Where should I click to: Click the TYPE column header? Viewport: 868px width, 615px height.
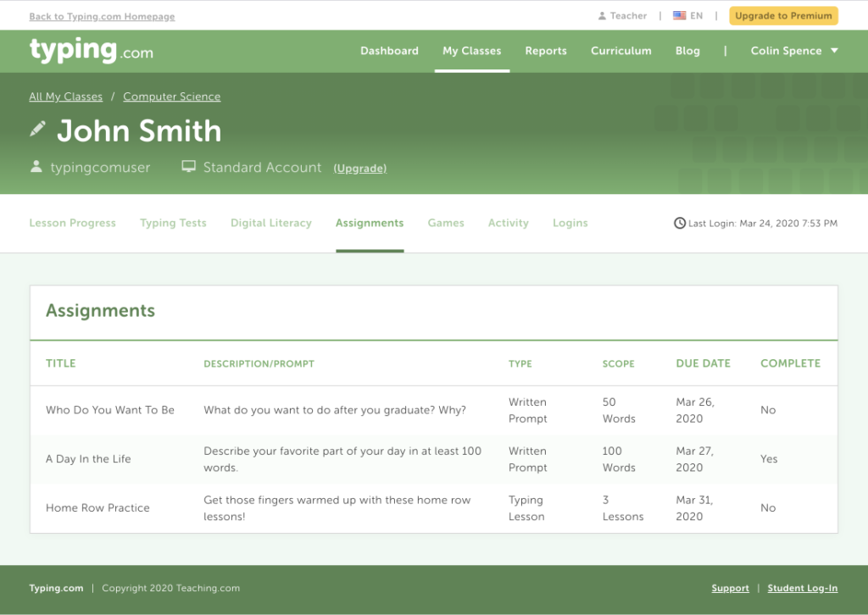click(x=520, y=363)
